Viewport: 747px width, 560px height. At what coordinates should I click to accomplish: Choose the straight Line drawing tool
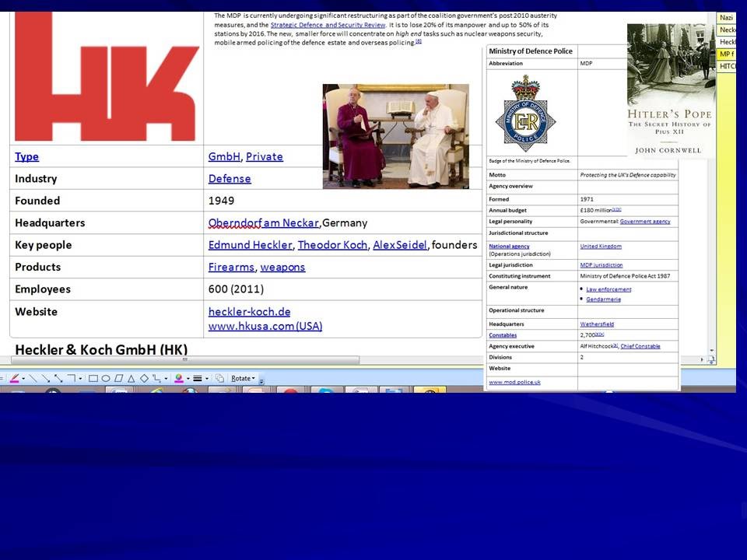(33, 379)
